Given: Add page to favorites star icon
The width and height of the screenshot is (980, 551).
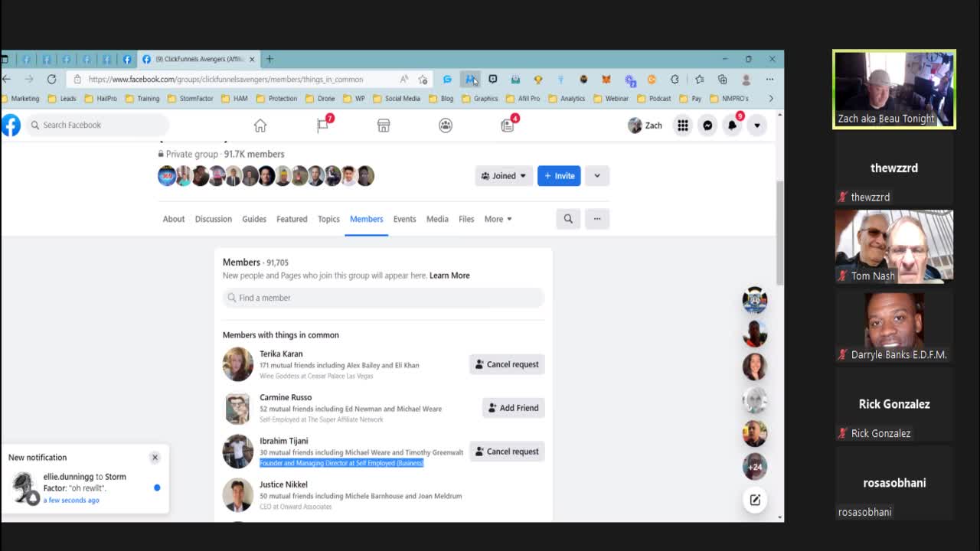Looking at the screenshot, I should [x=423, y=80].
